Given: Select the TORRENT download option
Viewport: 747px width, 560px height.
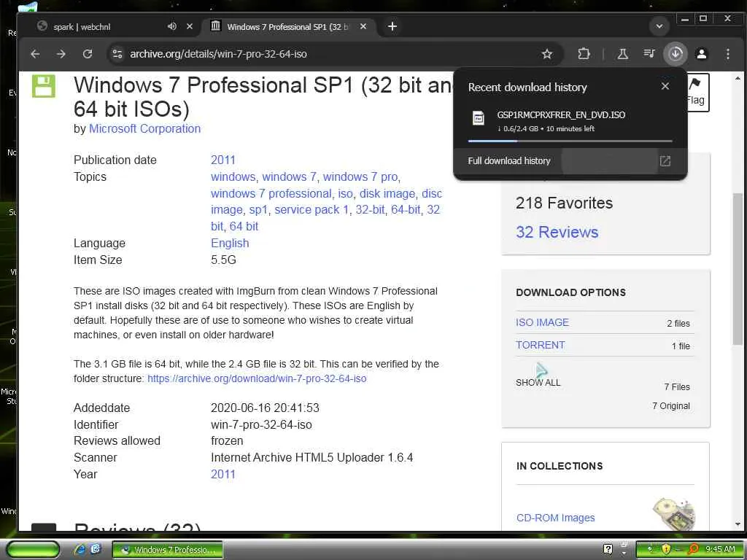Looking at the screenshot, I should [541, 345].
